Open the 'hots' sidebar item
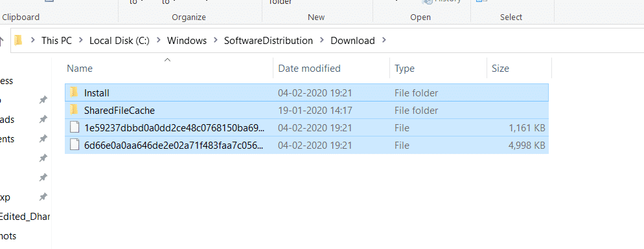The width and height of the screenshot is (644, 249). click(x=8, y=236)
